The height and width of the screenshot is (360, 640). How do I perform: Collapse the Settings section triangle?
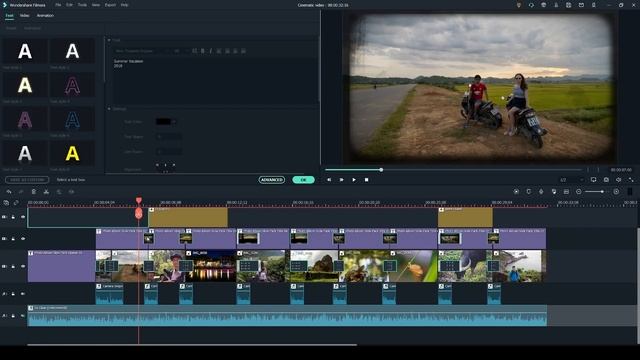click(x=109, y=109)
